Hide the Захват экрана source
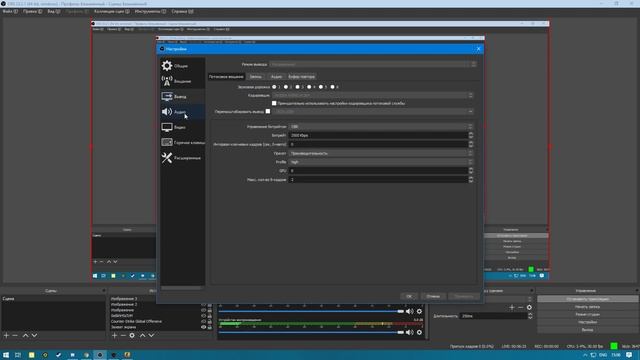 (x=203, y=327)
